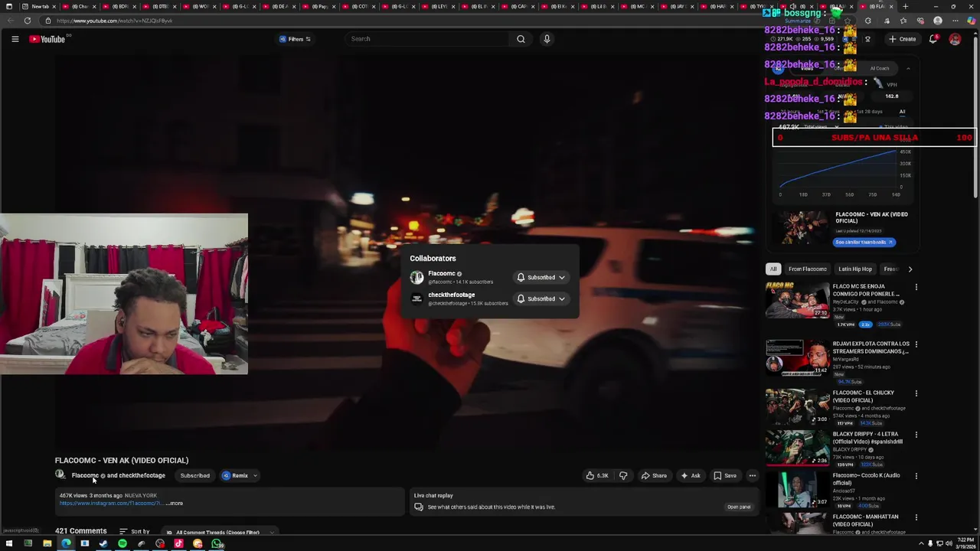
Task: Click the browser address bar URL
Action: [115, 21]
